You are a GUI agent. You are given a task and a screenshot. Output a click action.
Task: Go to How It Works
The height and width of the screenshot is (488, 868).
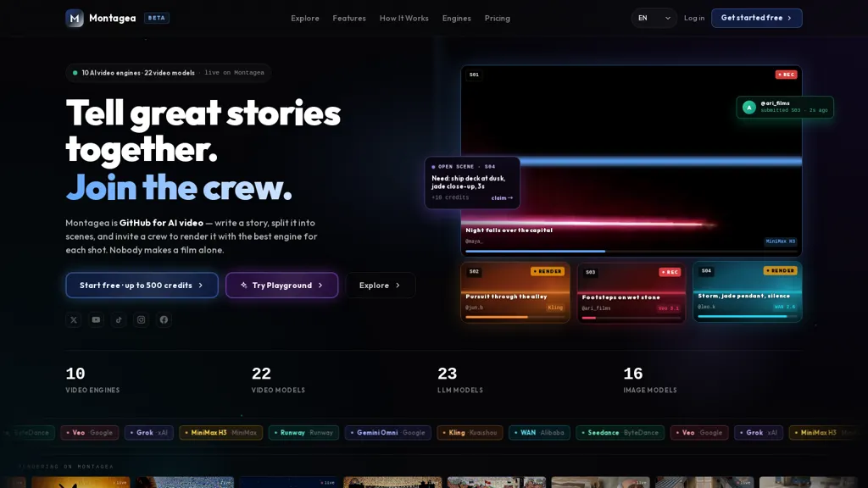(x=404, y=19)
